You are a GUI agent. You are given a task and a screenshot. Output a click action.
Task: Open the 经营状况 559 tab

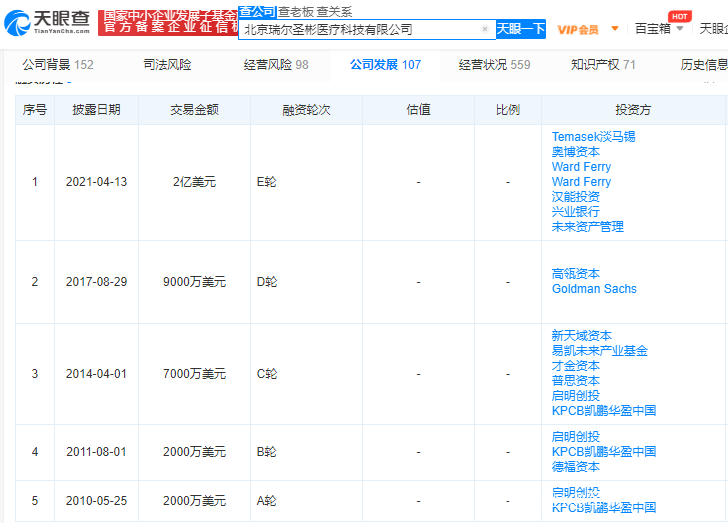pos(494,65)
